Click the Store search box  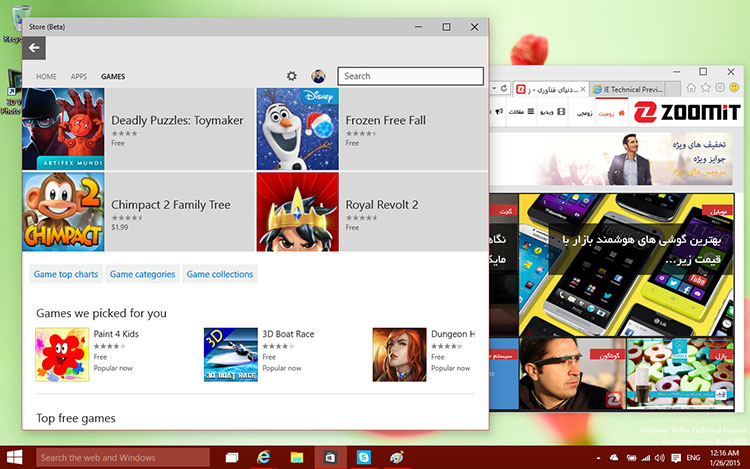pos(410,76)
